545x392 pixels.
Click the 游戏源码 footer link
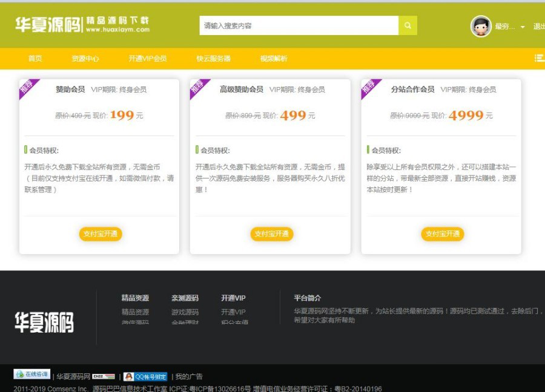(x=185, y=312)
